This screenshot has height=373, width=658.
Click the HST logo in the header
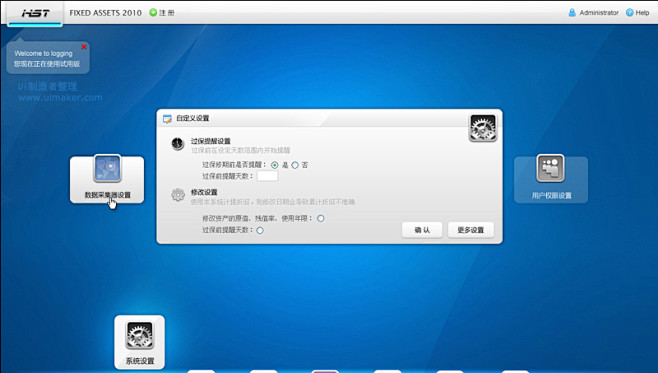pos(36,13)
